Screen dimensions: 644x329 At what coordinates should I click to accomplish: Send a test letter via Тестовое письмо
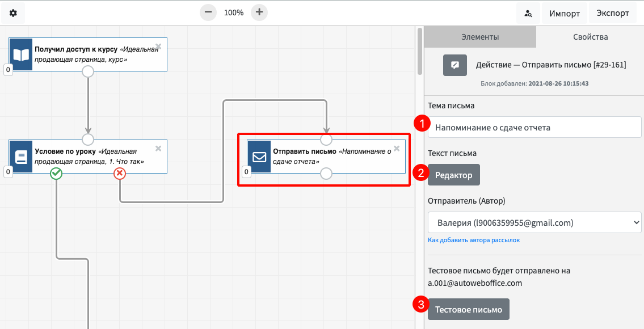[x=468, y=309]
